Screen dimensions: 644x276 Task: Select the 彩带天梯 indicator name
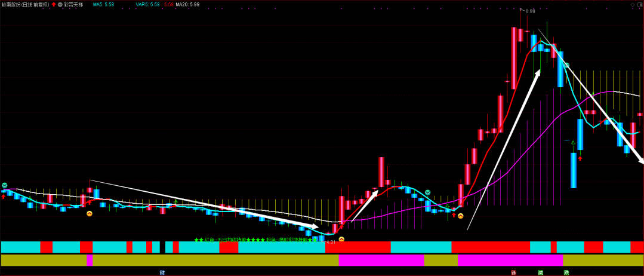coord(73,4)
